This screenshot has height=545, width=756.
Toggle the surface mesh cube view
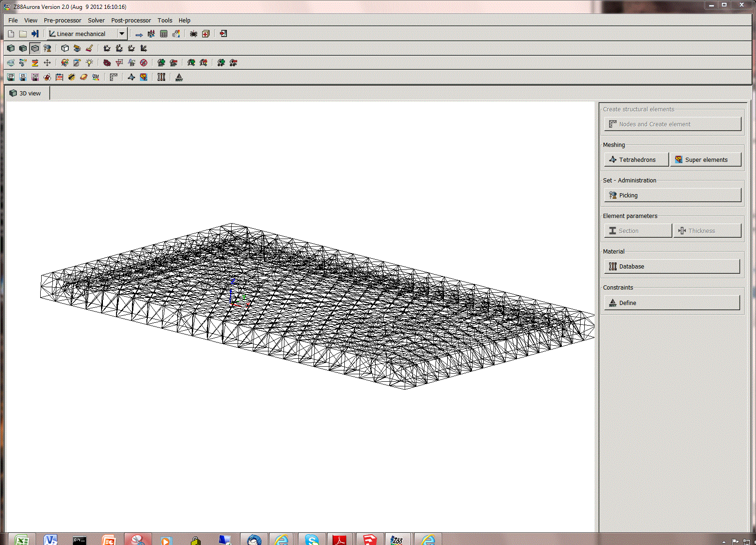click(23, 48)
